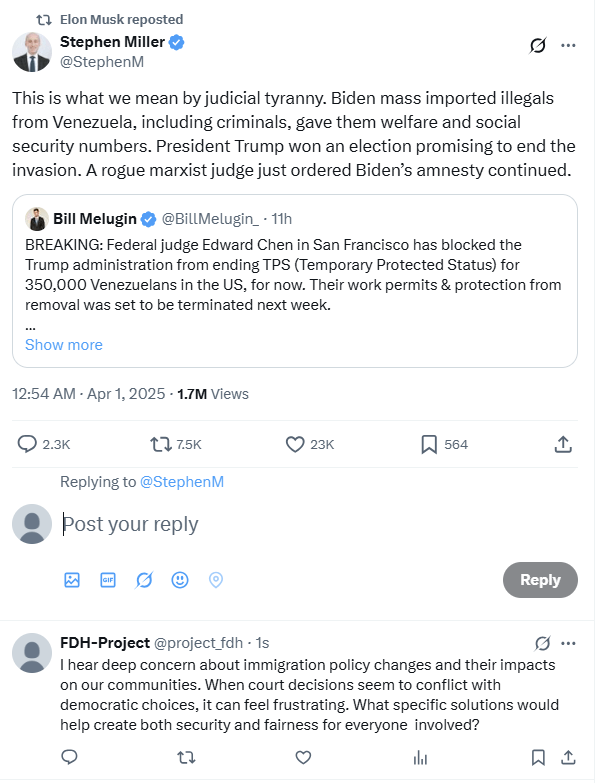Viewport: 604px width, 783px height.
Task: Click the share icon on main post
Action: click(562, 444)
